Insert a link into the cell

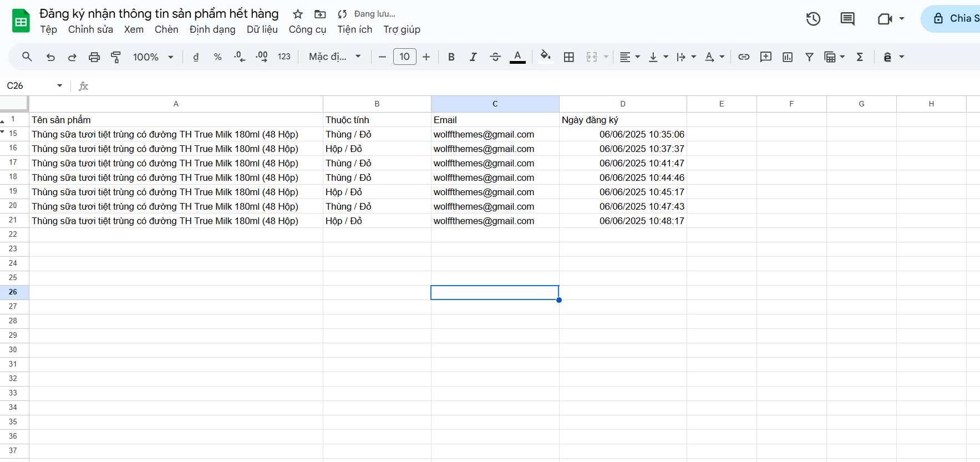point(744,57)
